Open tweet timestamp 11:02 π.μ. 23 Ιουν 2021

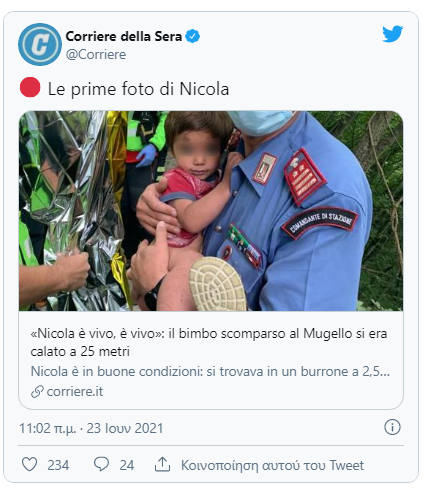[91, 428]
